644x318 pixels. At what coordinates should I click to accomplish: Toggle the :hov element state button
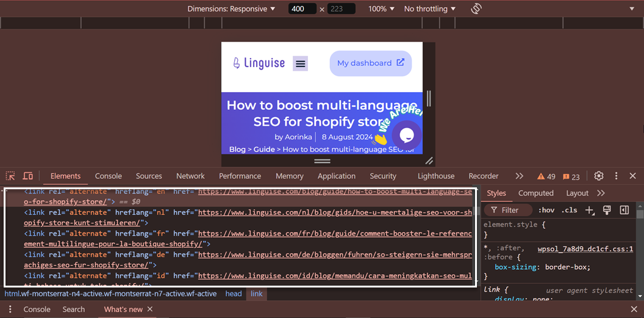[546, 210]
